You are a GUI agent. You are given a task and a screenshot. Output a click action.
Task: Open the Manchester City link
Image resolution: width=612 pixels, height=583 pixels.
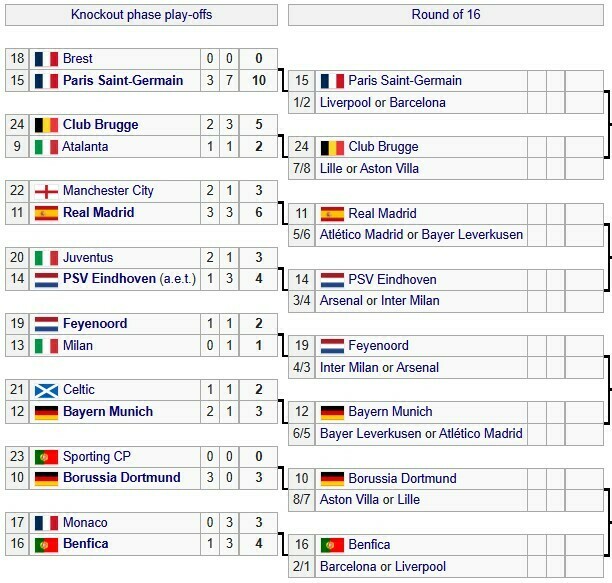coord(107,191)
